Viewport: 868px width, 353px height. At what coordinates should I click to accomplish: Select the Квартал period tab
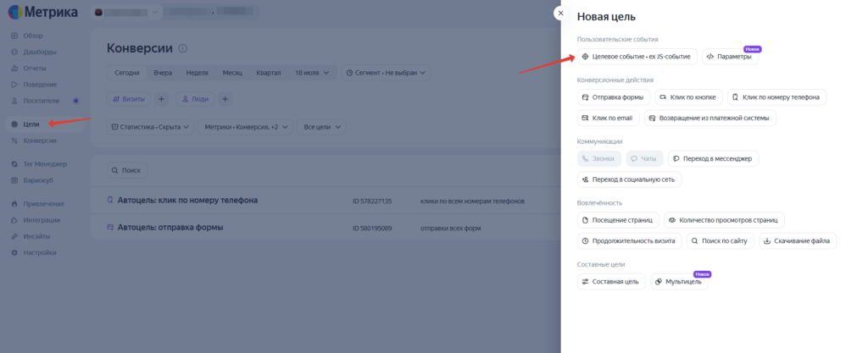point(269,73)
